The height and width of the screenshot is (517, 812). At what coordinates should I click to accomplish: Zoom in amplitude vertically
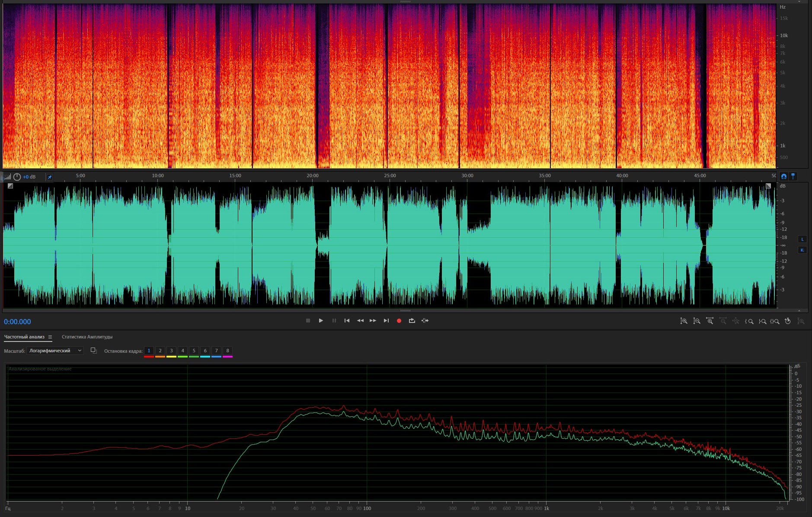click(x=684, y=321)
